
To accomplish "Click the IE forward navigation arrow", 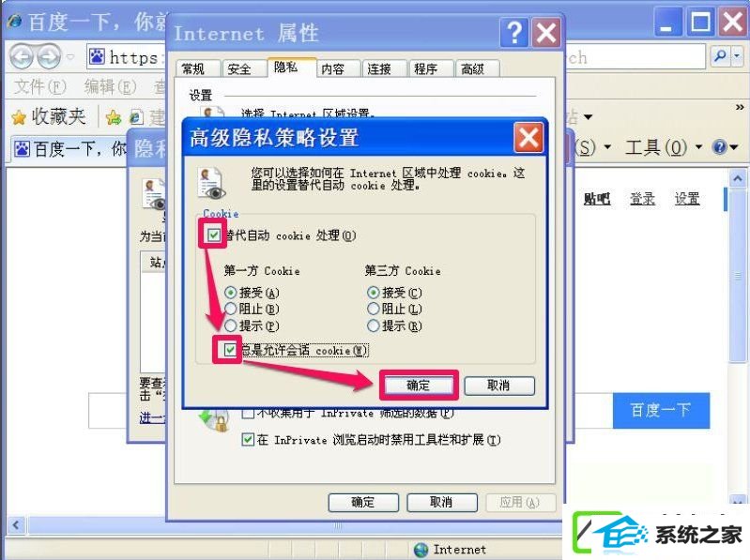I will [50, 57].
